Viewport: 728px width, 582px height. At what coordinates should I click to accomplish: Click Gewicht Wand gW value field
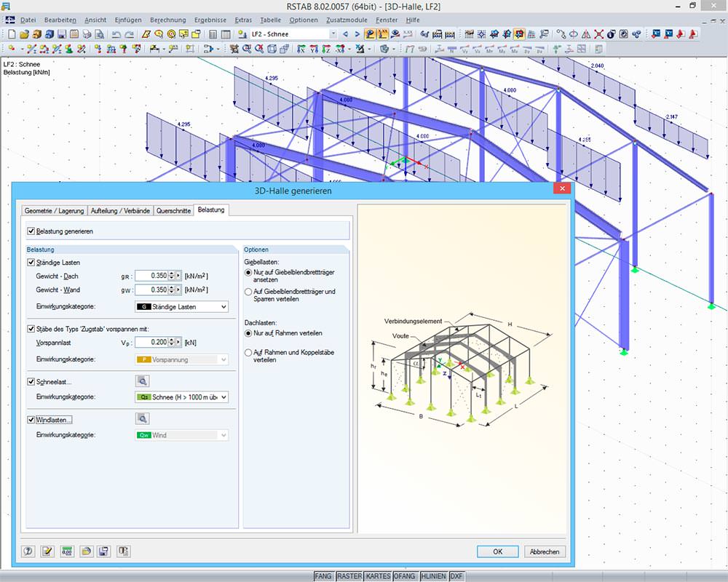pos(151,290)
